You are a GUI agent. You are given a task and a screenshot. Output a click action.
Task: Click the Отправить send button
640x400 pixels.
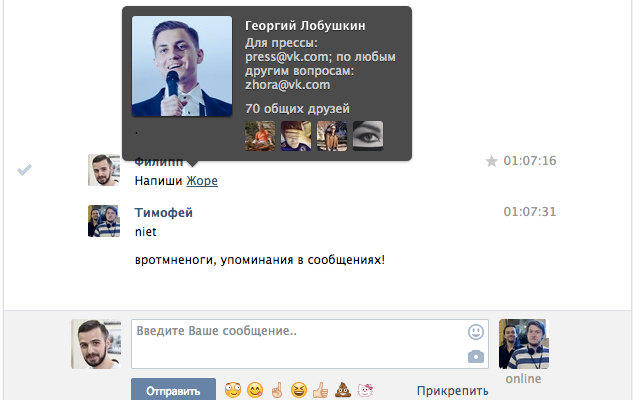173,389
